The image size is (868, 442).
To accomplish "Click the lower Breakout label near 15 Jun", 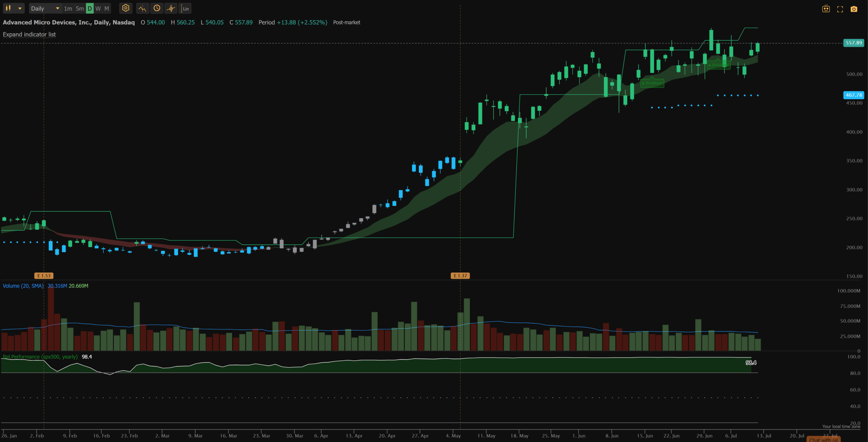I will [652, 83].
